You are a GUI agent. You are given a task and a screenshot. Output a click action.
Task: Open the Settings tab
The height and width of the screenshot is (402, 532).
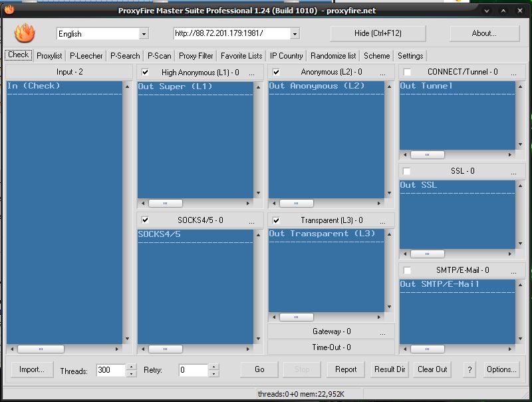click(x=410, y=56)
